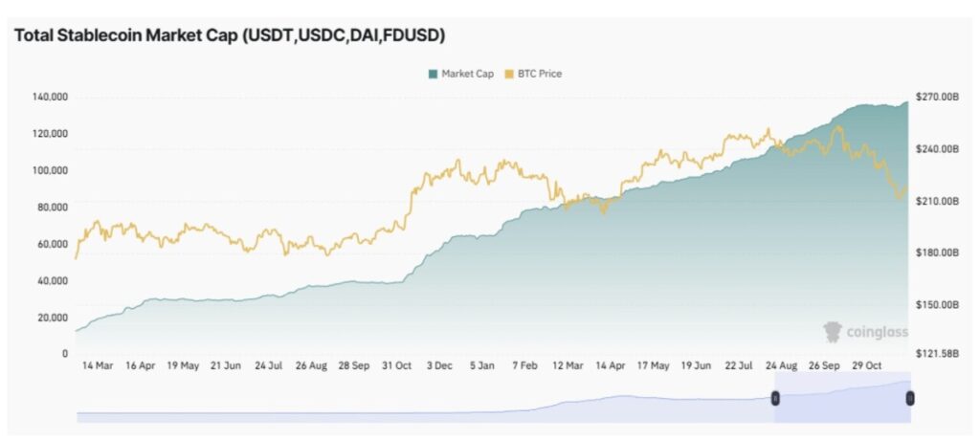Click the $210.00B right axis label
Image resolution: width=980 pixels, height=440 pixels.
pos(937,201)
